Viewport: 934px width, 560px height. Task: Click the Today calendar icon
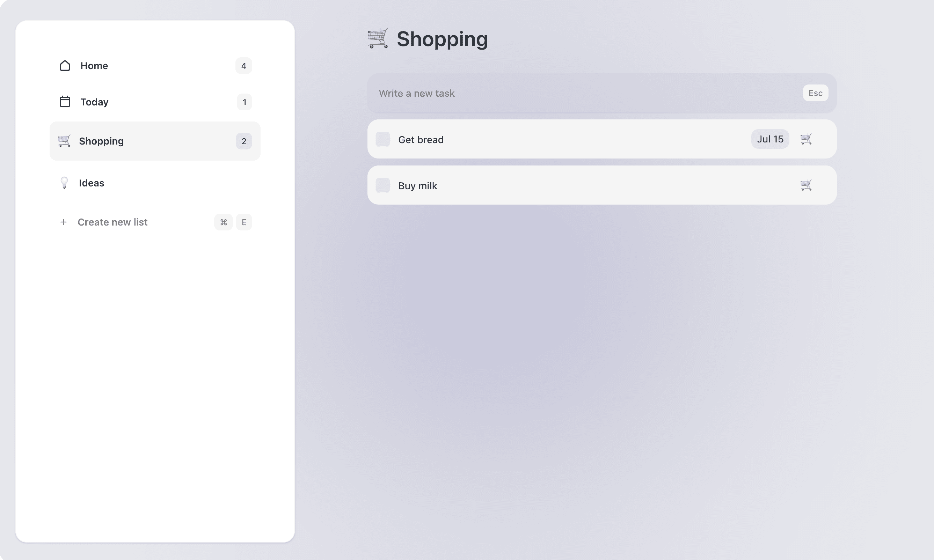[x=65, y=102]
